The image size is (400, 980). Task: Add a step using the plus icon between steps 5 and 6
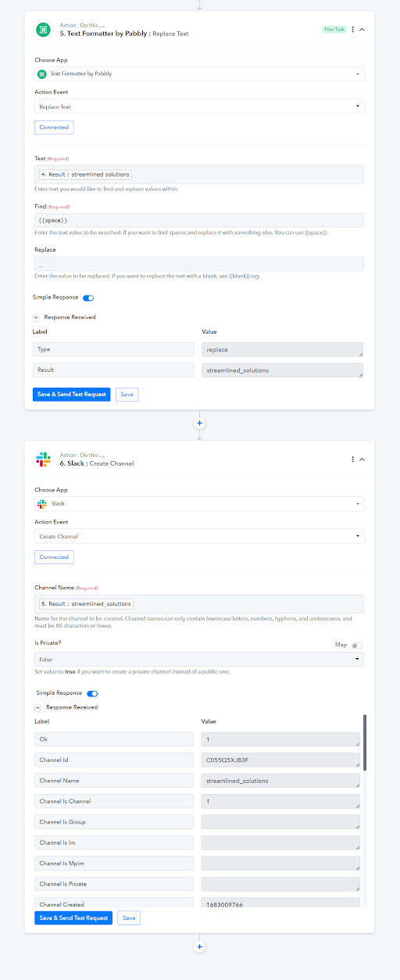tap(199, 423)
